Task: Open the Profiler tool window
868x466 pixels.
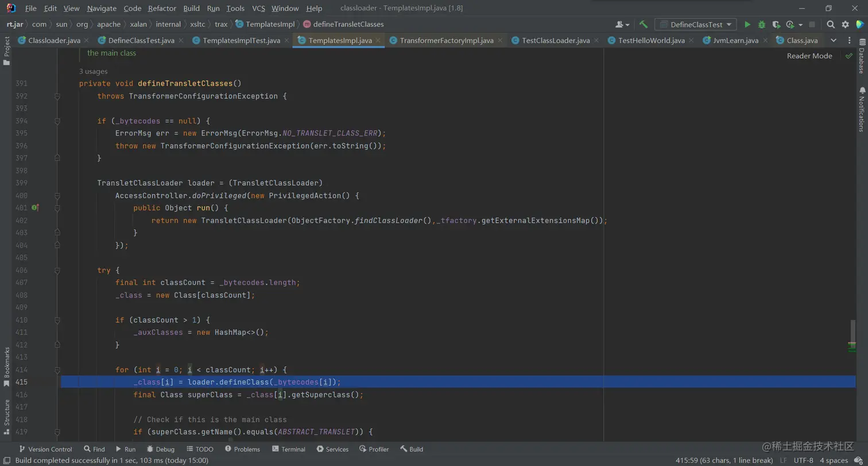Action: click(374, 449)
